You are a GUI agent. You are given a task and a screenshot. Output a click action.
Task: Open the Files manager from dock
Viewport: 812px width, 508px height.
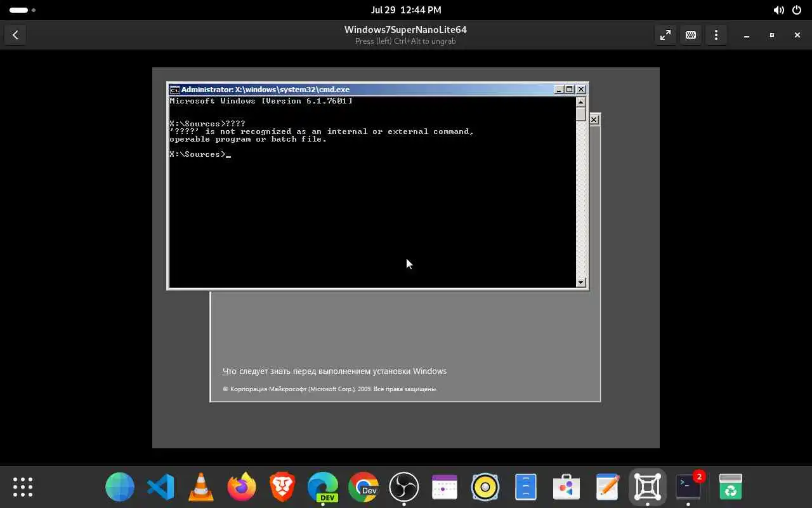(x=526, y=487)
